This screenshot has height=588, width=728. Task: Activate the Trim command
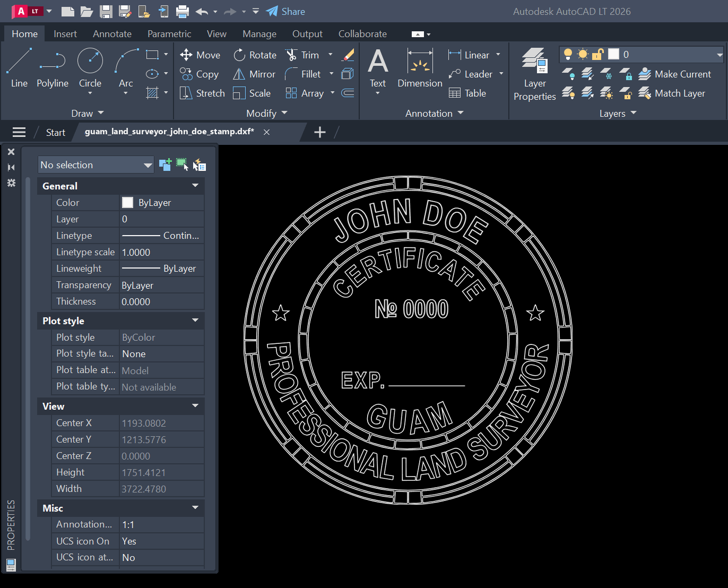click(302, 55)
